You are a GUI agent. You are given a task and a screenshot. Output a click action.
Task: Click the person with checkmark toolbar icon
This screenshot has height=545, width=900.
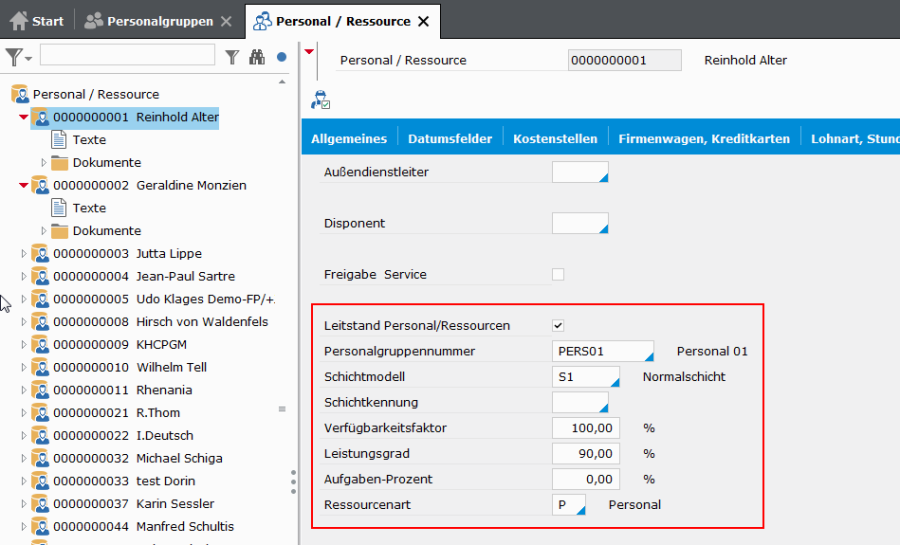[x=320, y=100]
